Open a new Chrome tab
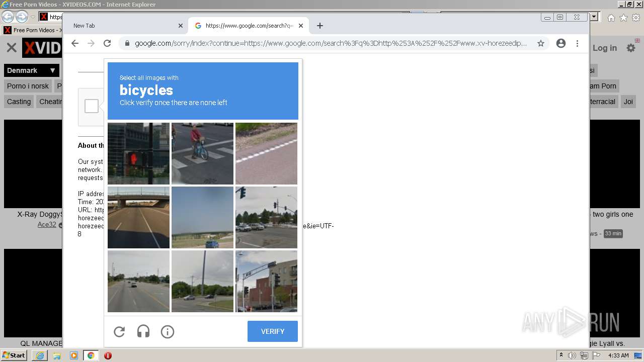This screenshot has height=362, width=644. [x=320, y=26]
